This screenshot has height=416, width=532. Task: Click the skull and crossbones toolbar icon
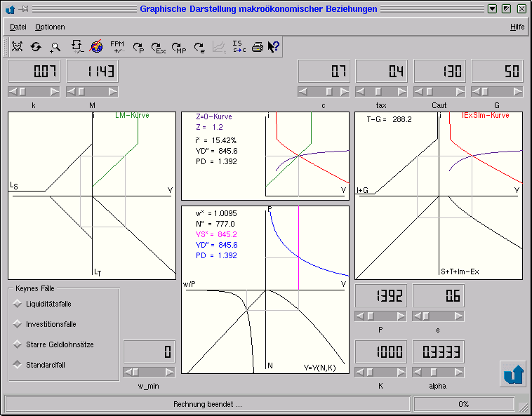coord(18,46)
